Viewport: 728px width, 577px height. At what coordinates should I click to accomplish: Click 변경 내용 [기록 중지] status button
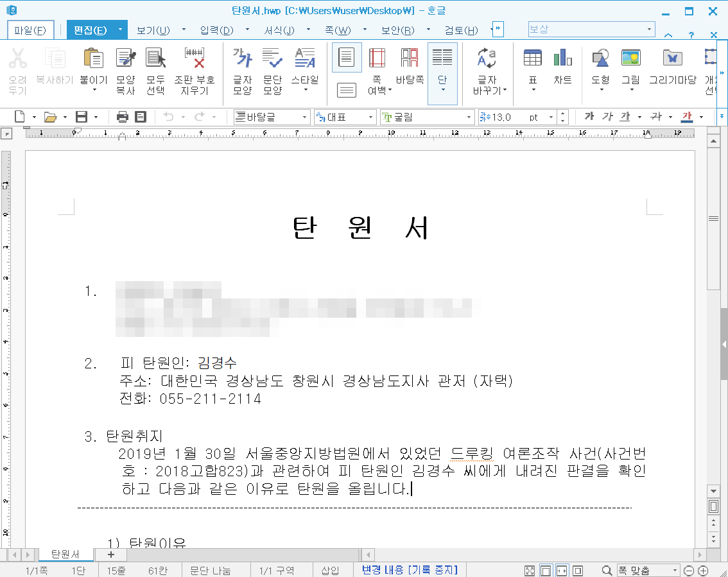coord(409,570)
